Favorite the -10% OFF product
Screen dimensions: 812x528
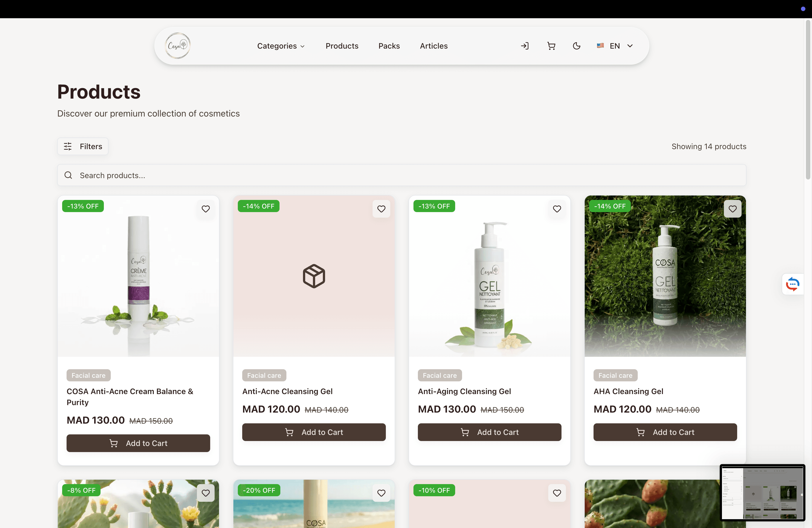click(557, 493)
